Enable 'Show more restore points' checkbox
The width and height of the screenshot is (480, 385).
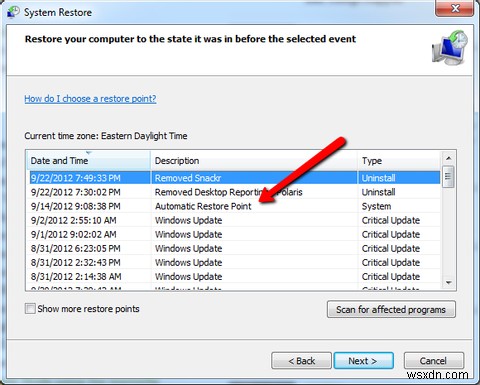30,308
